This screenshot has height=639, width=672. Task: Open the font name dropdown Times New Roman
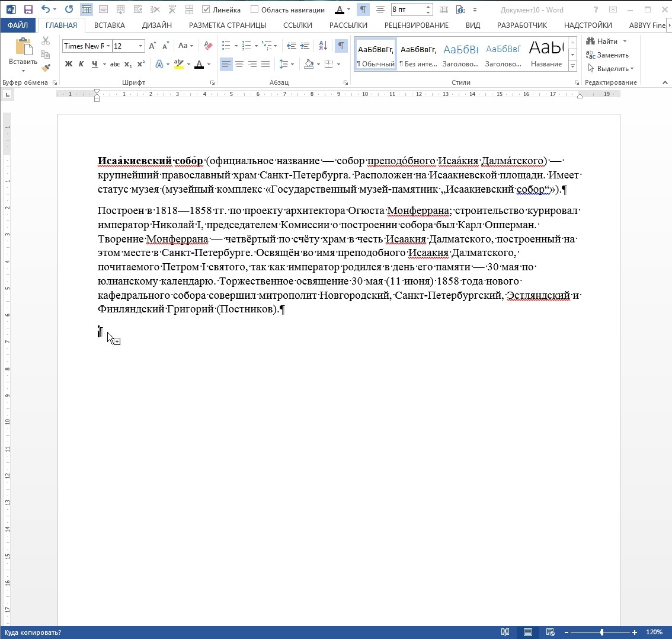tap(108, 46)
